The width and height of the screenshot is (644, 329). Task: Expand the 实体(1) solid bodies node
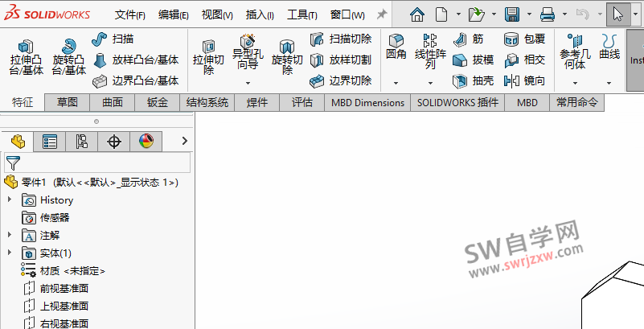click(x=10, y=253)
